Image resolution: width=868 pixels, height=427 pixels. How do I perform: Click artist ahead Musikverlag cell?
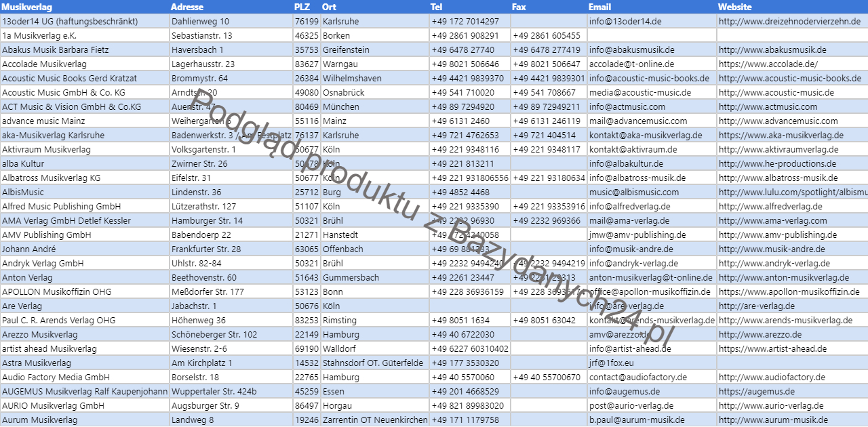coord(85,348)
